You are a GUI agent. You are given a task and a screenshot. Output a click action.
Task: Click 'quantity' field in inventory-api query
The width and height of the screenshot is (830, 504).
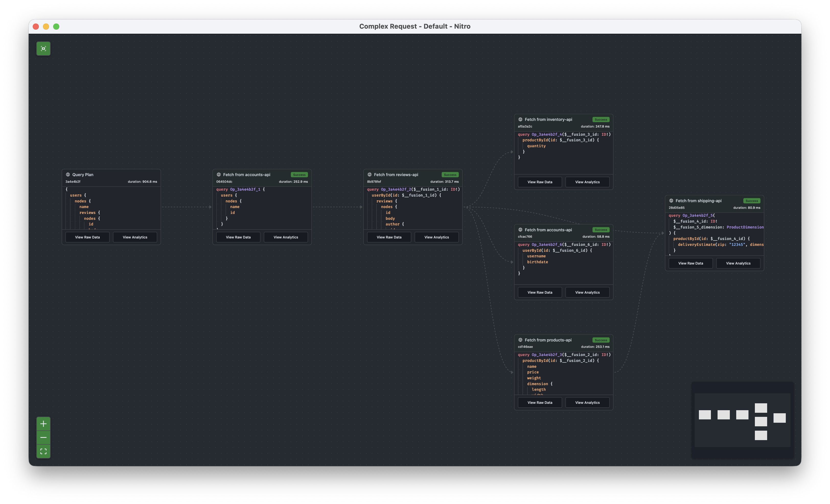coord(536,146)
